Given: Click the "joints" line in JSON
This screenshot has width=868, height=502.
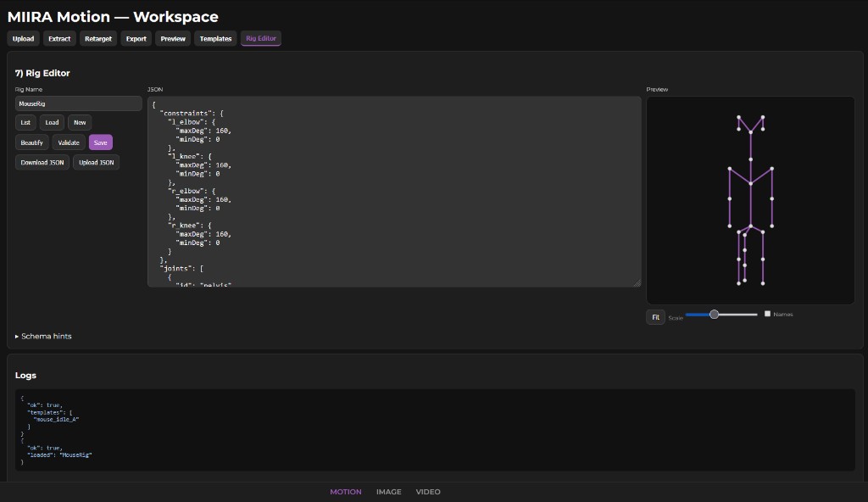Looking at the screenshot, I should [181, 268].
